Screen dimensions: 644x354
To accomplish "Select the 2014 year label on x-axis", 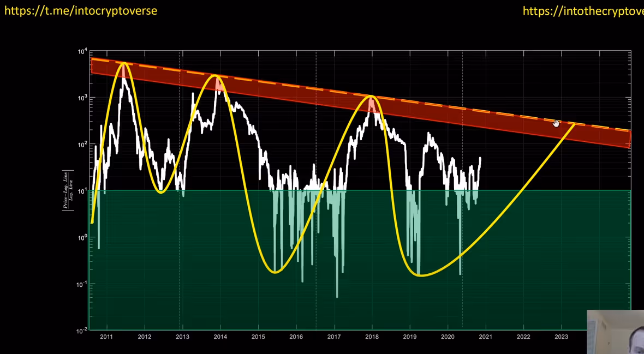I will [x=220, y=337].
